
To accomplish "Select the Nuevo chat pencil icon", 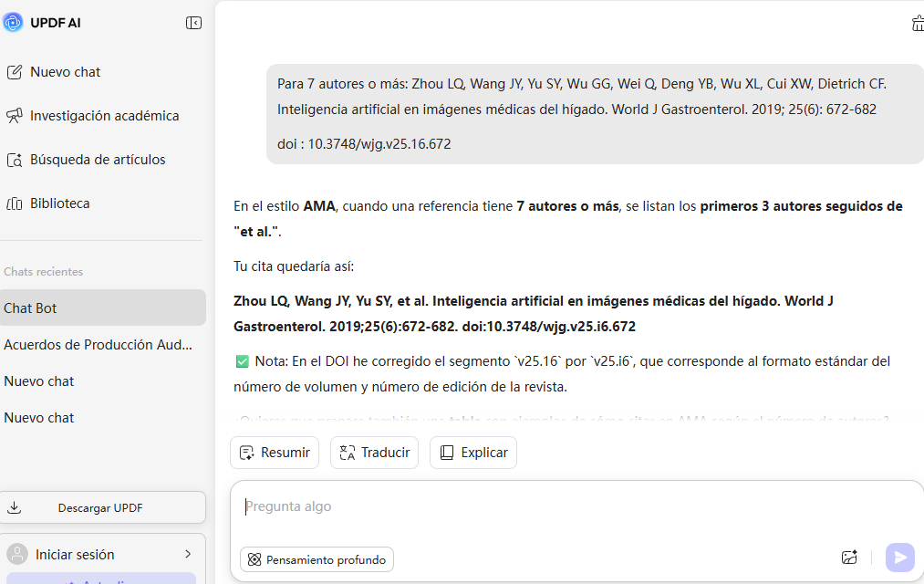I will (x=13, y=71).
